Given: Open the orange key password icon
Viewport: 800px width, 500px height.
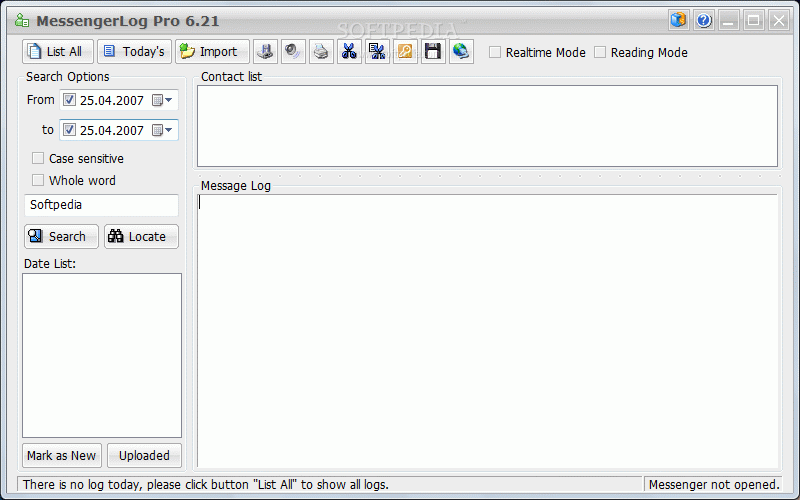Looking at the screenshot, I should (406, 52).
